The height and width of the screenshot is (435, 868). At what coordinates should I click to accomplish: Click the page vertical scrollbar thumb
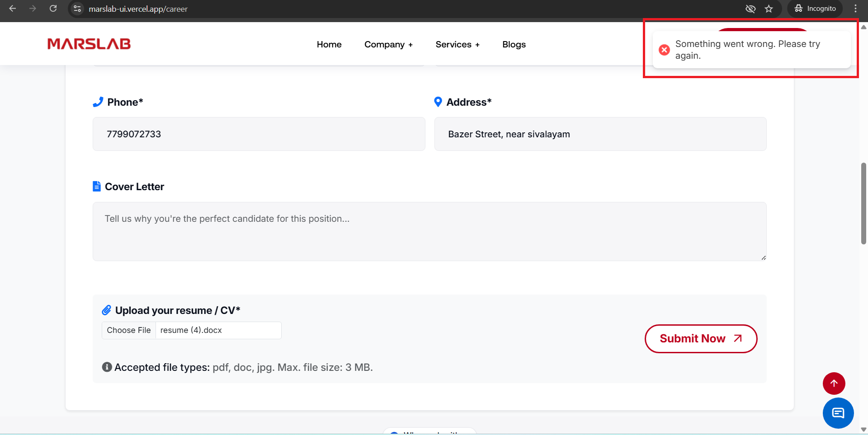[x=863, y=203]
